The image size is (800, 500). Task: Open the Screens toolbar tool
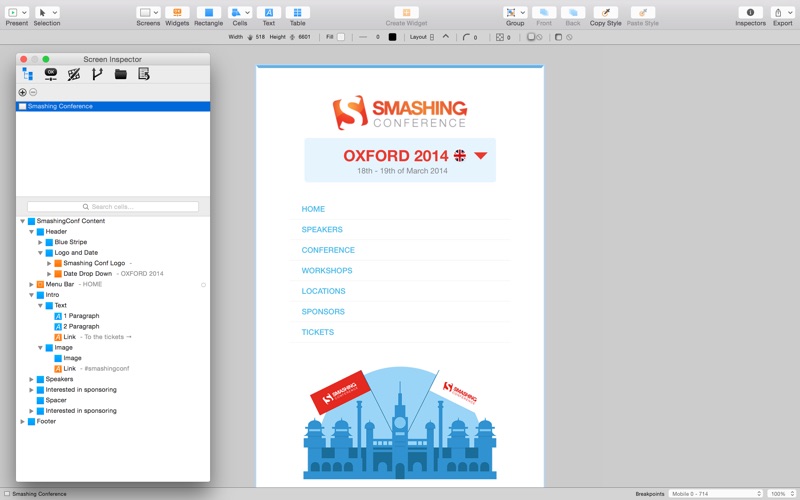(x=145, y=12)
